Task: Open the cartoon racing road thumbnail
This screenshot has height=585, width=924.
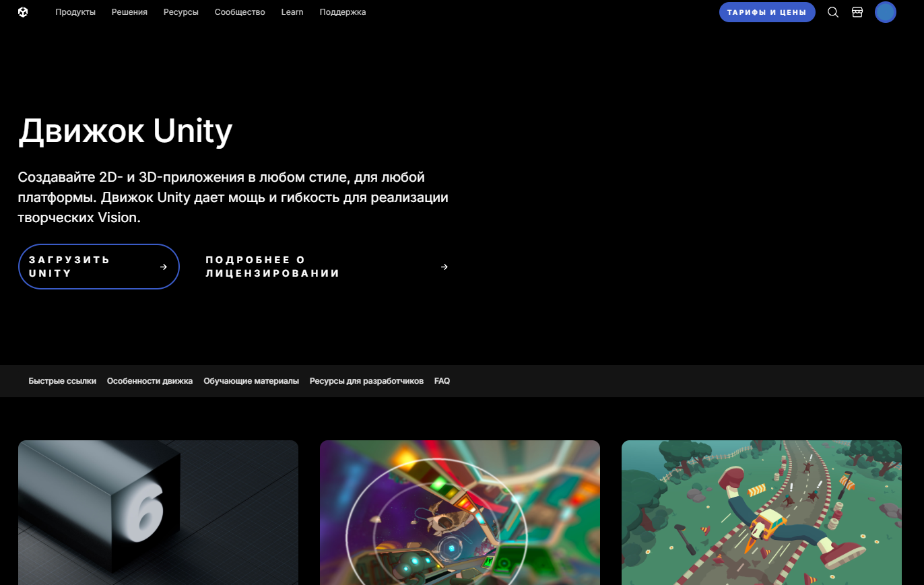Action: point(762,512)
